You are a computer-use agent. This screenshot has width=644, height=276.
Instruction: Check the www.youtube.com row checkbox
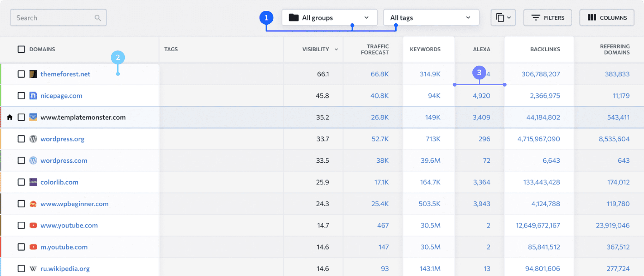tap(21, 225)
